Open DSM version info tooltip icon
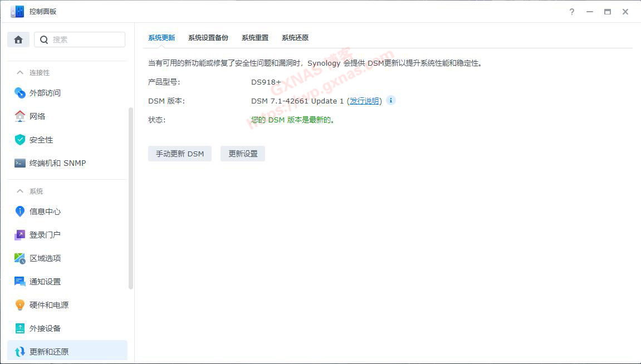641x364 pixels. click(x=390, y=100)
